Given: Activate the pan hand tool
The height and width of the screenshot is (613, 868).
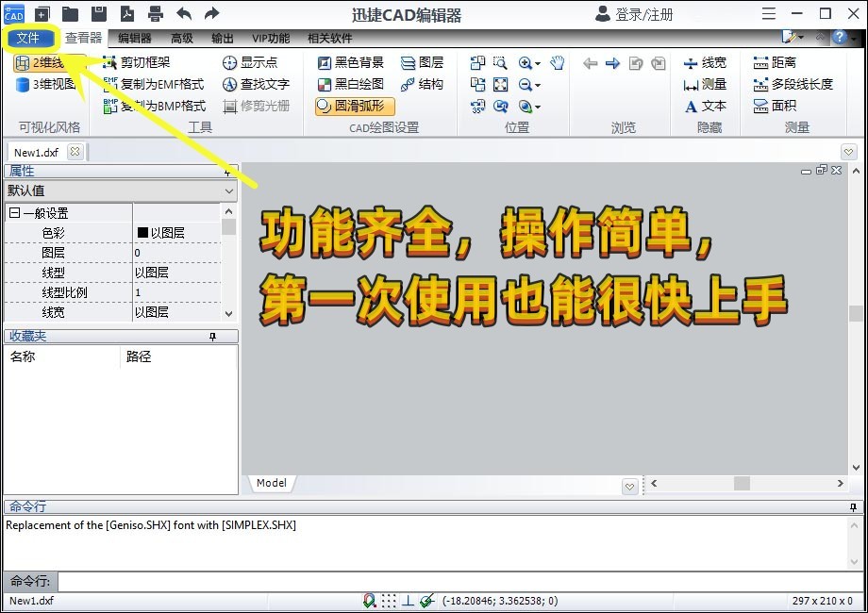Looking at the screenshot, I should [x=557, y=63].
